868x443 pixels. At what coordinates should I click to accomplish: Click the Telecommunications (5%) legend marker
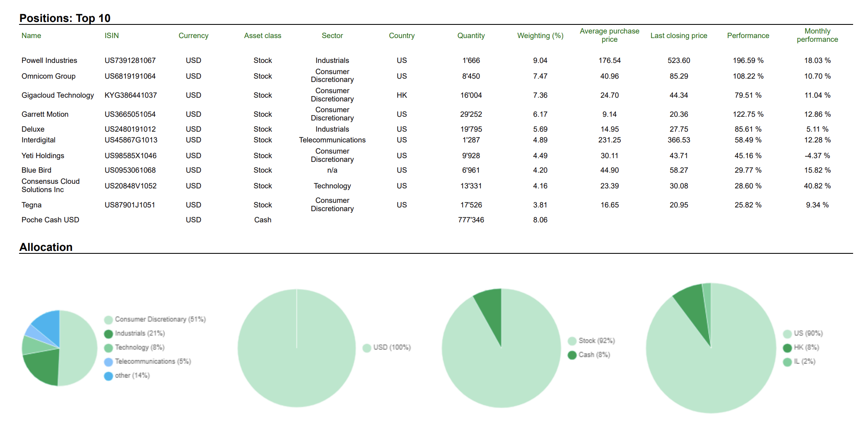click(x=108, y=361)
